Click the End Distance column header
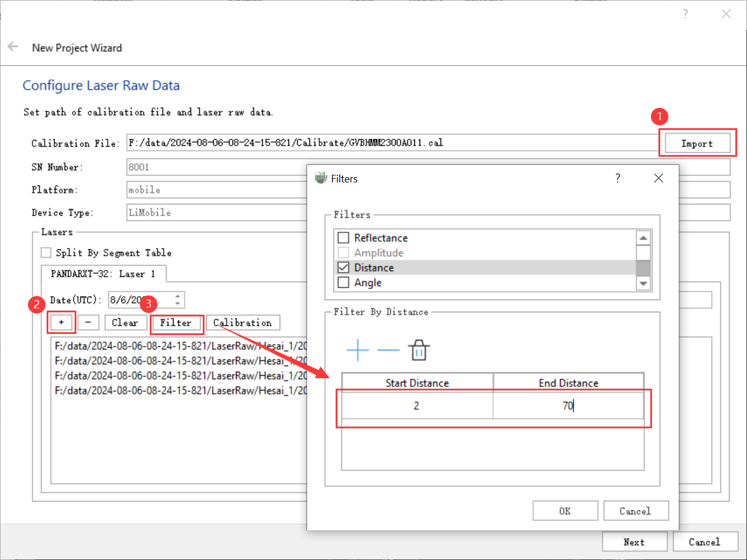 [x=568, y=383]
